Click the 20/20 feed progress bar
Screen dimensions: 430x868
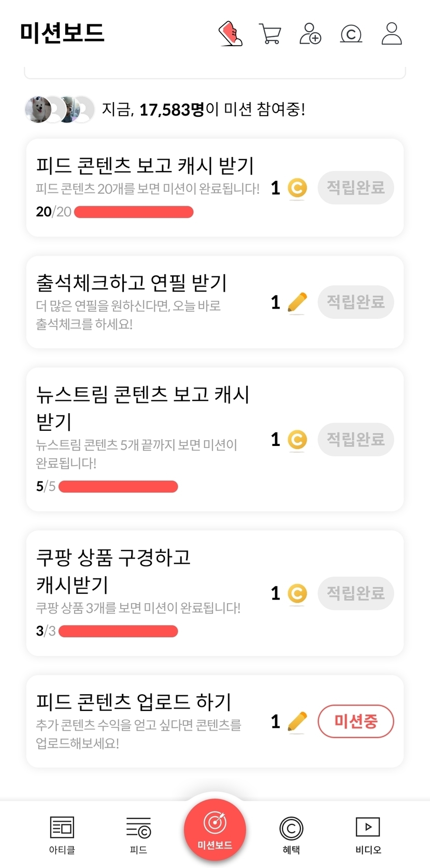134,212
